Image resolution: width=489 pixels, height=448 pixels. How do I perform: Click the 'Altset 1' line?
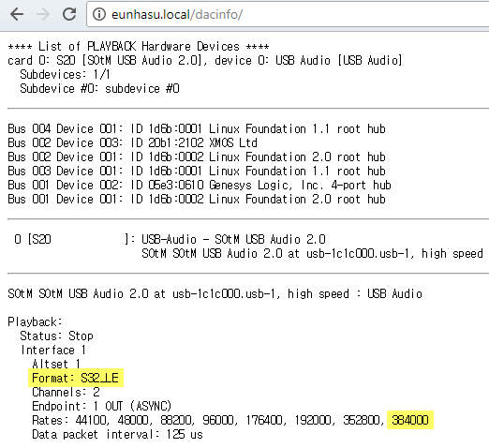[56, 364]
